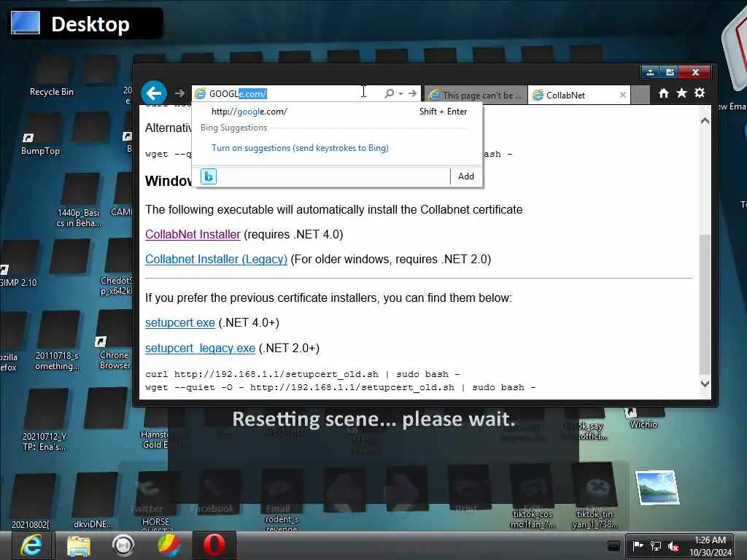Click the keyboard tray icon
Viewport: 747px width, 560px height.
[x=614, y=545]
